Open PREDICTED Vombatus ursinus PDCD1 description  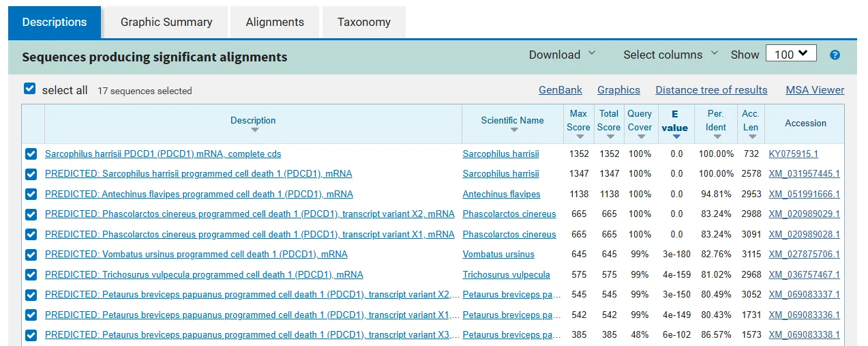click(196, 255)
